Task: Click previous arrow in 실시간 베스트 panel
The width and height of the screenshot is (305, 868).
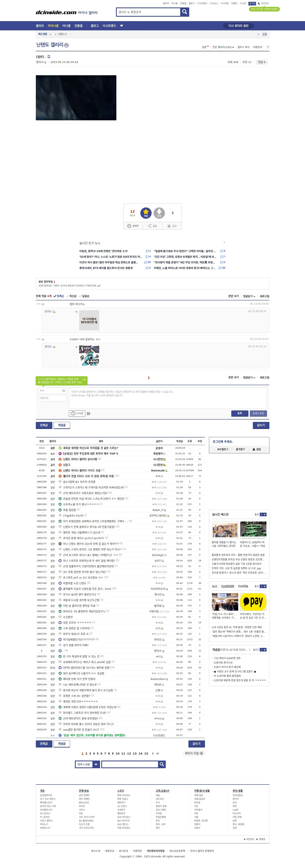Action: click(x=261, y=514)
